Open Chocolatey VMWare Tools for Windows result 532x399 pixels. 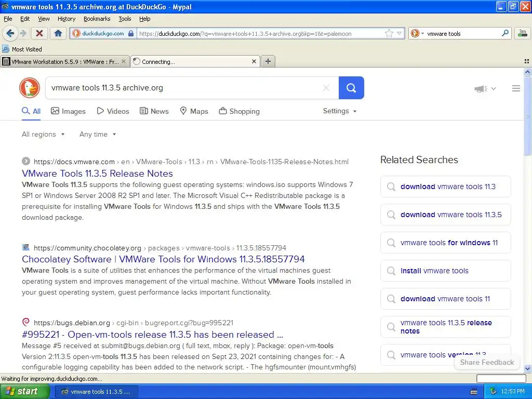163,259
